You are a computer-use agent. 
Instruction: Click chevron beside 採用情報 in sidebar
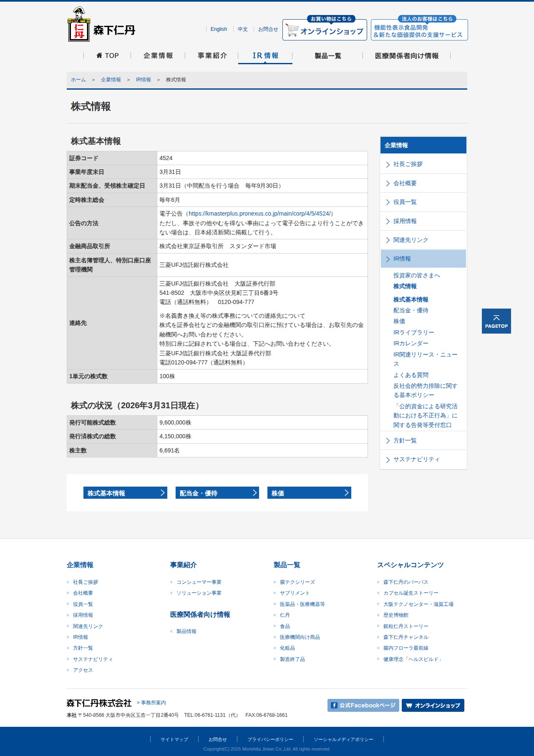pyautogui.click(x=388, y=221)
